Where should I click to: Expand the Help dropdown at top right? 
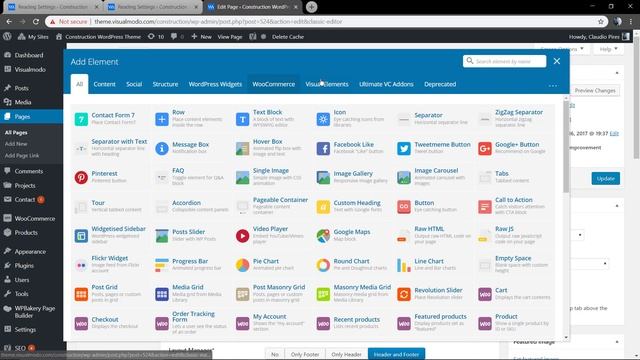pyautogui.click(x=608, y=49)
